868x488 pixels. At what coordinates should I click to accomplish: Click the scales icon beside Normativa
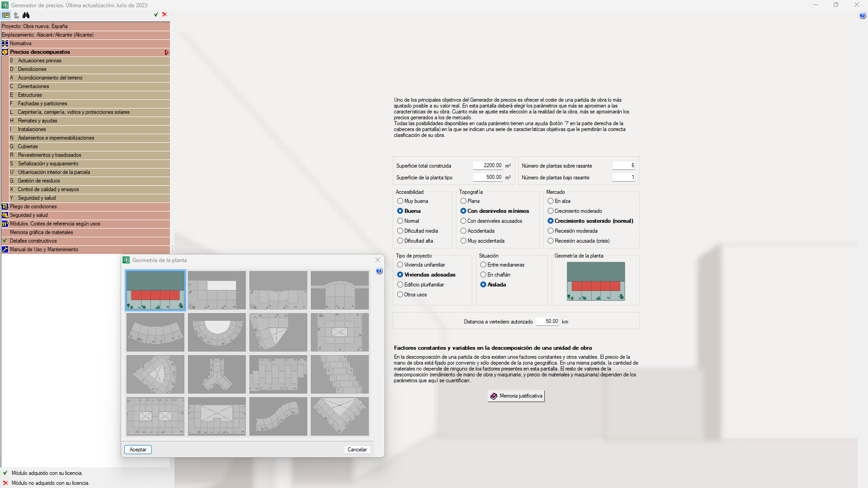(x=5, y=43)
